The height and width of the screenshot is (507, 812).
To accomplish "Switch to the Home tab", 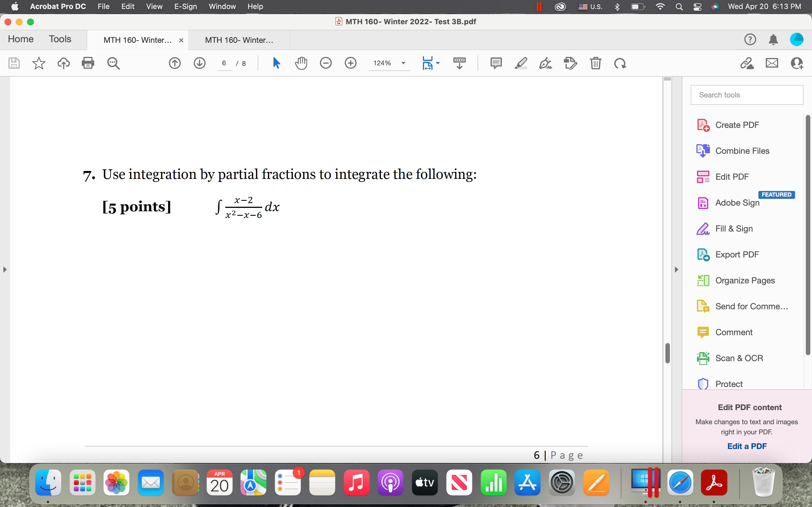I will coord(20,39).
